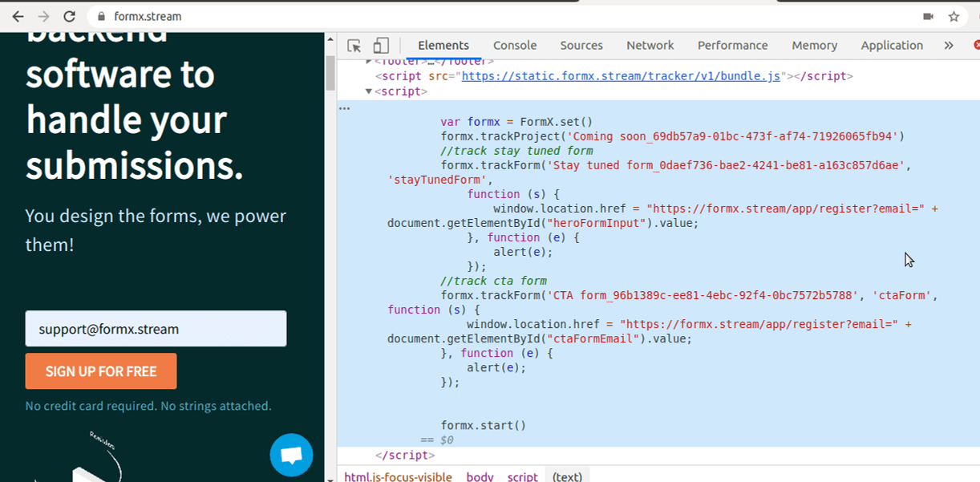980x482 pixels.
Task: Select script in the DevTools breadcrumb
Action: (522, 476)
